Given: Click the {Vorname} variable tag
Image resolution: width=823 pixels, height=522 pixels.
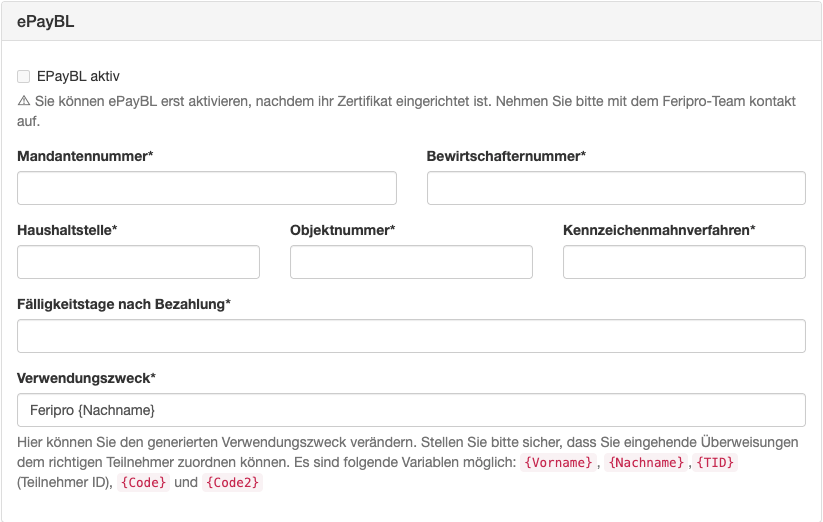Looking at the screenshot, I should [x=558, y=463].
